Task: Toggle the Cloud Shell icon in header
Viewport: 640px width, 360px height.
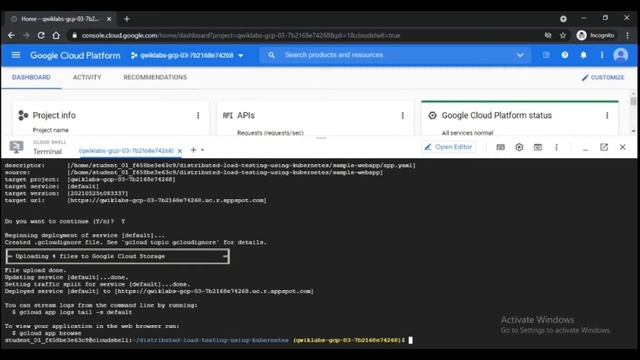Action: (x=546, y=55)
